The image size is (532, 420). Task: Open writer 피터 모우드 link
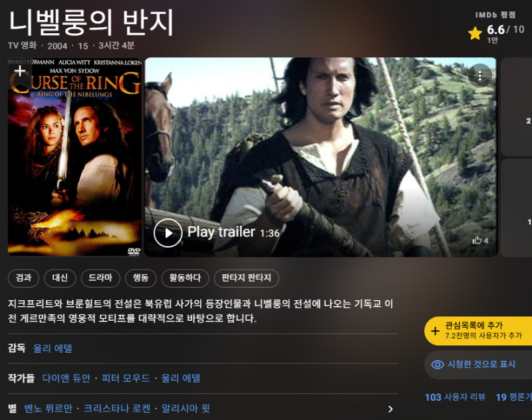coord(126,378)
